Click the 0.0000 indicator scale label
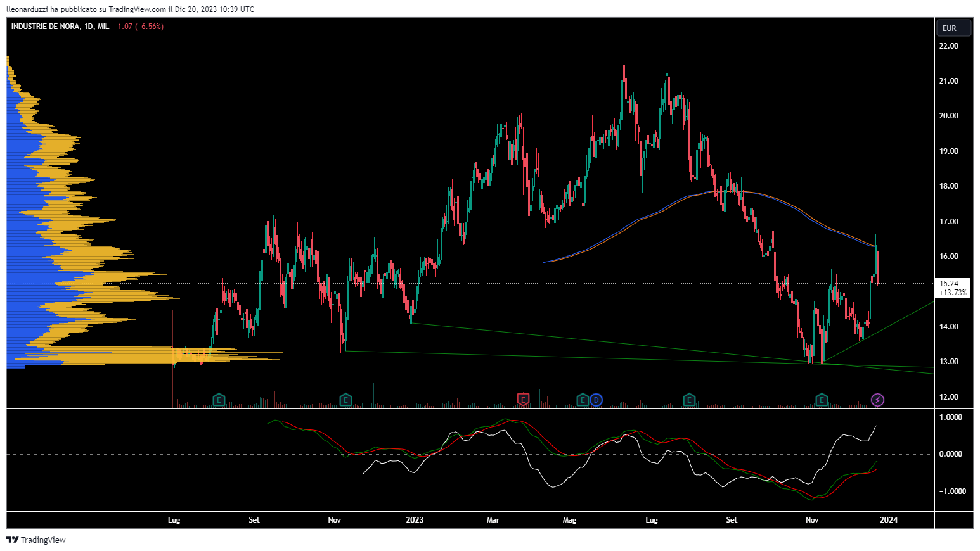Screen dimensions: 980x551 pyautogui.click(x=951, y=454)
